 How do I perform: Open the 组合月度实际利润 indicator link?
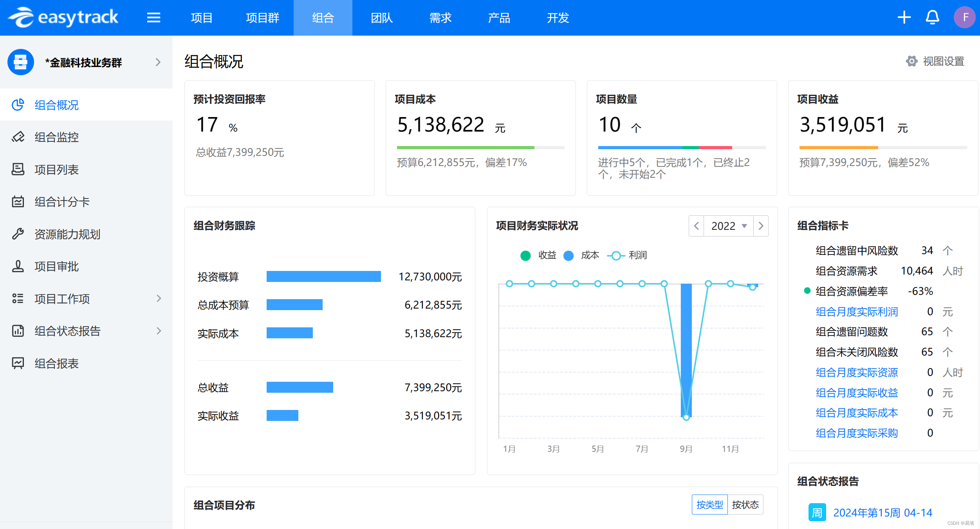[x=857, y=312]
